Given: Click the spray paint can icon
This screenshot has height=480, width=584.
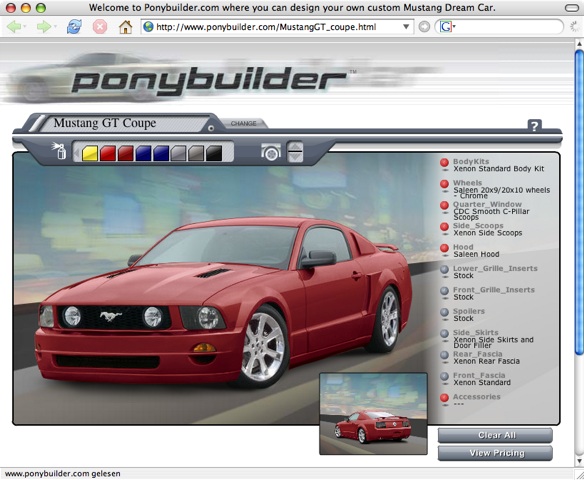Looking at the screenshot, I should coord(60,150).
